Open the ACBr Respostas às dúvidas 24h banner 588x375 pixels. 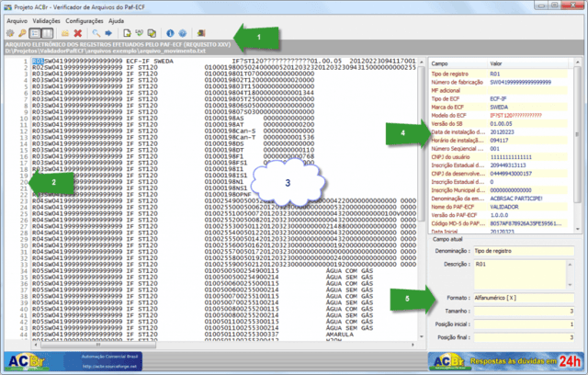pyautogui.click(x=506, y=361)
